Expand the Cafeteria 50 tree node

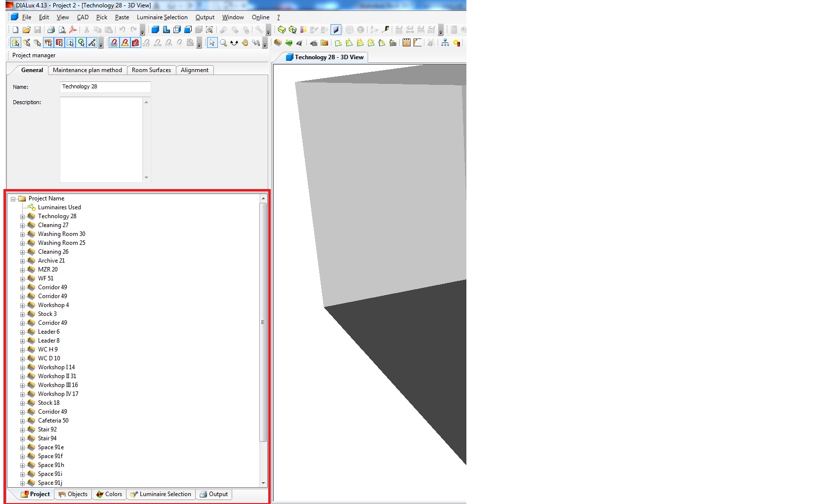(x=23, y=421)
